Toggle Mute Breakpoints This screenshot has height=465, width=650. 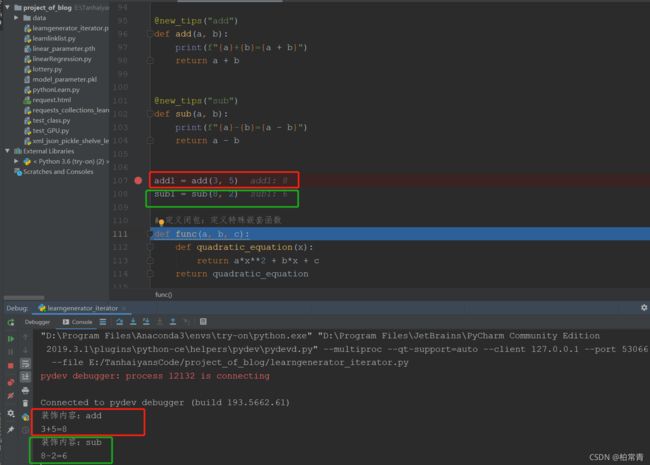tap(11, 395)
